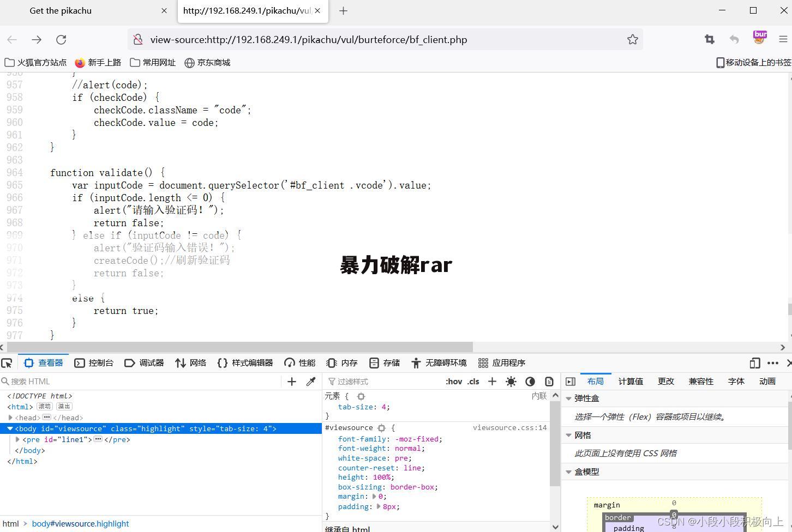Image resolution: width=792 pixels, height=532 pixels.
Task: Add new CSS rule plus button
Action: tap(492, 382)
